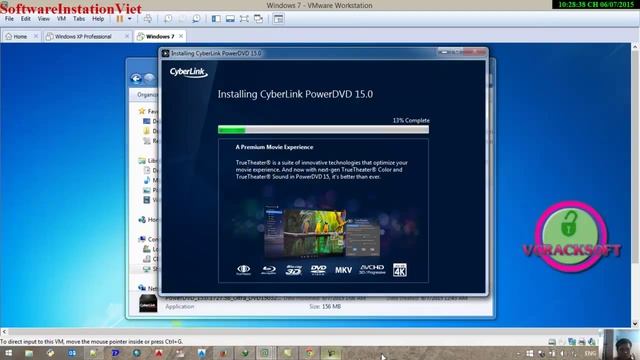Click the Explorer back arrow button
Image resolution: width=640 pixels, height=360 pixels.
pyautogui.click(x=136, y=78)
